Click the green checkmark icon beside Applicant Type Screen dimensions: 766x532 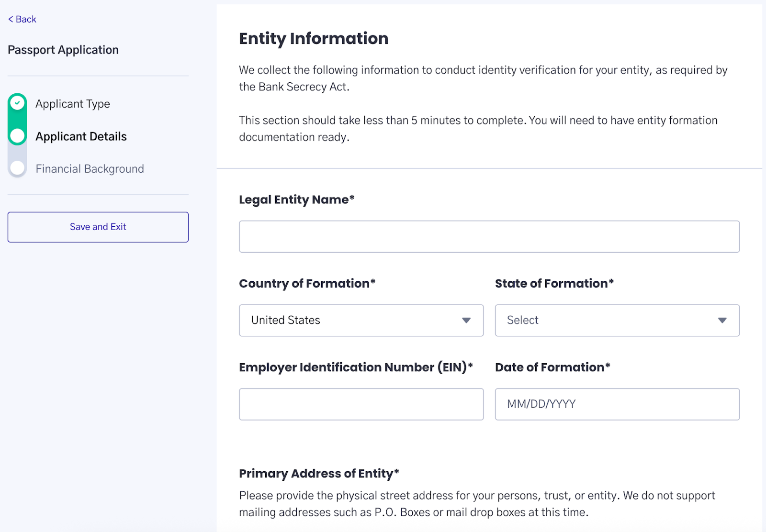click(x=18, y=103)
